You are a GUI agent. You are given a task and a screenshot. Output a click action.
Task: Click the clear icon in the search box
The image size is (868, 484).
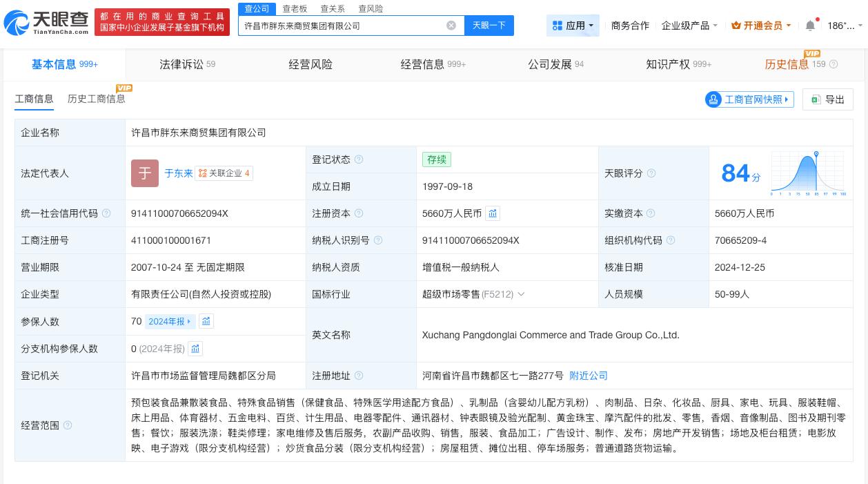coord(451,26)
